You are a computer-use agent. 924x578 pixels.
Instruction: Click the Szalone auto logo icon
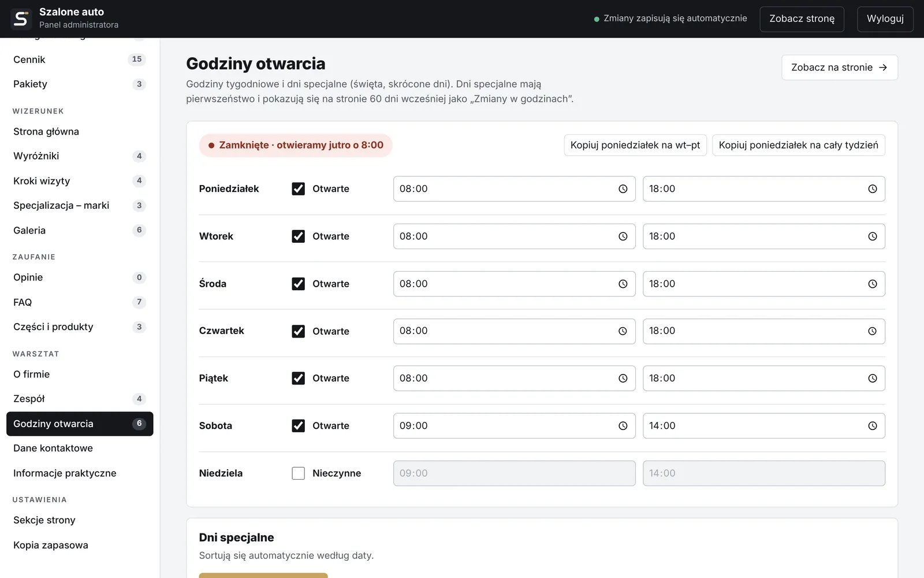point(21,18)
